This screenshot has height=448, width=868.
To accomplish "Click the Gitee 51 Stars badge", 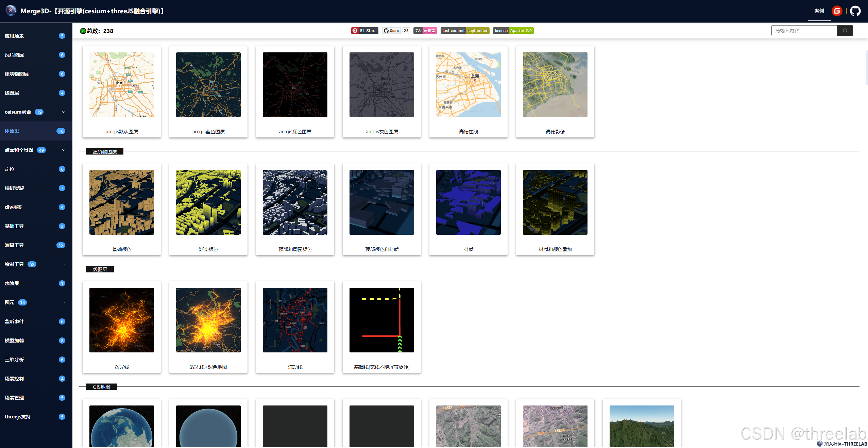I will tap(364, 31).
